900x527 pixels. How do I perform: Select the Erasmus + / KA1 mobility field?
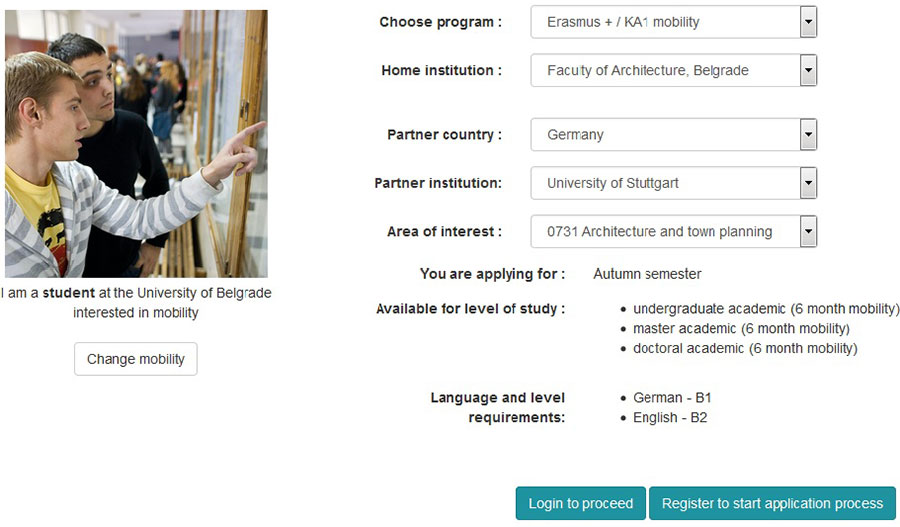[664, 22]
